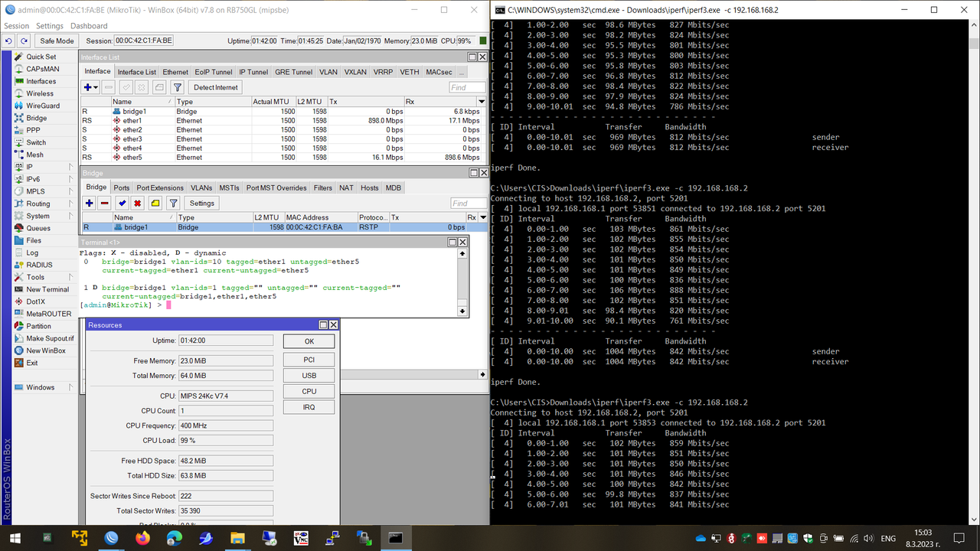Open Switch from the sidebar
Image resolution: width=980 pixels, height=551 pixels.
click(36, 142)
